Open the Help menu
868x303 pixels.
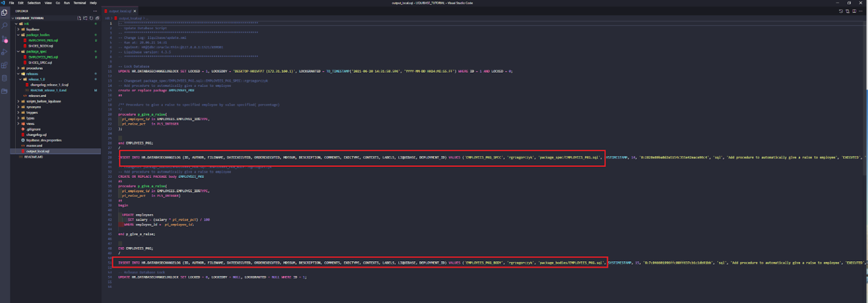pos(93,3)
